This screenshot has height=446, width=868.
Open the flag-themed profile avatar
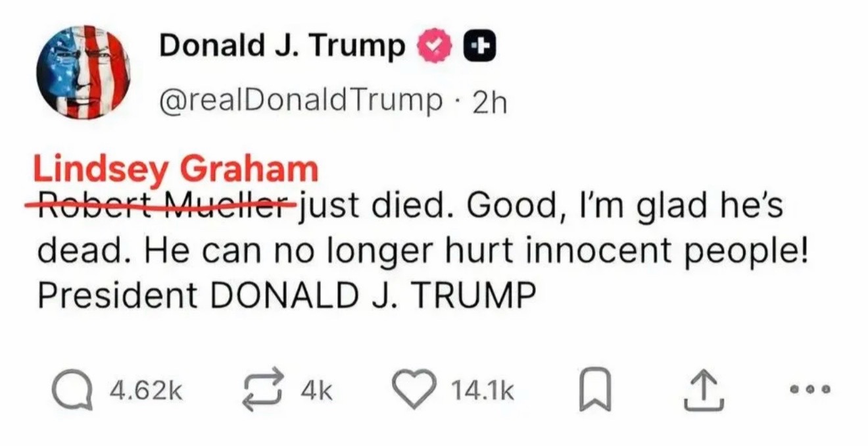click(84, 74)
